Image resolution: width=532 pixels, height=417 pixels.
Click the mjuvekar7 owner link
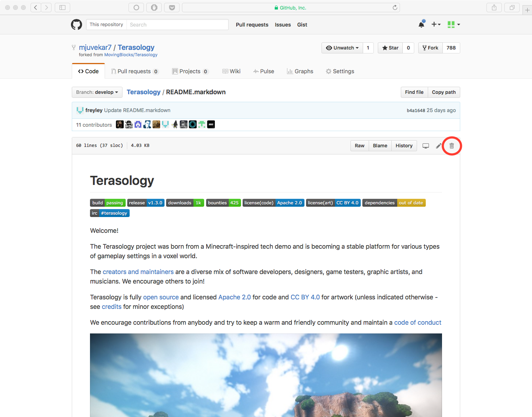coord(95,48)
